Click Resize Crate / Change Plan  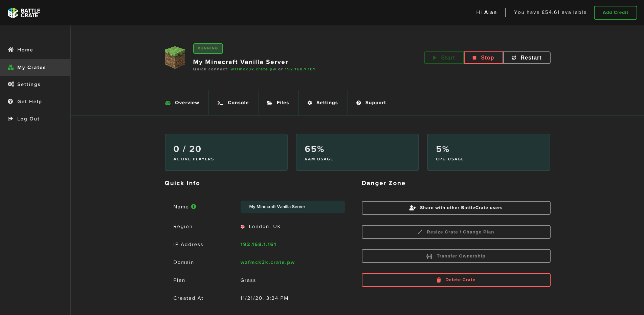click(x=456, y=232)
